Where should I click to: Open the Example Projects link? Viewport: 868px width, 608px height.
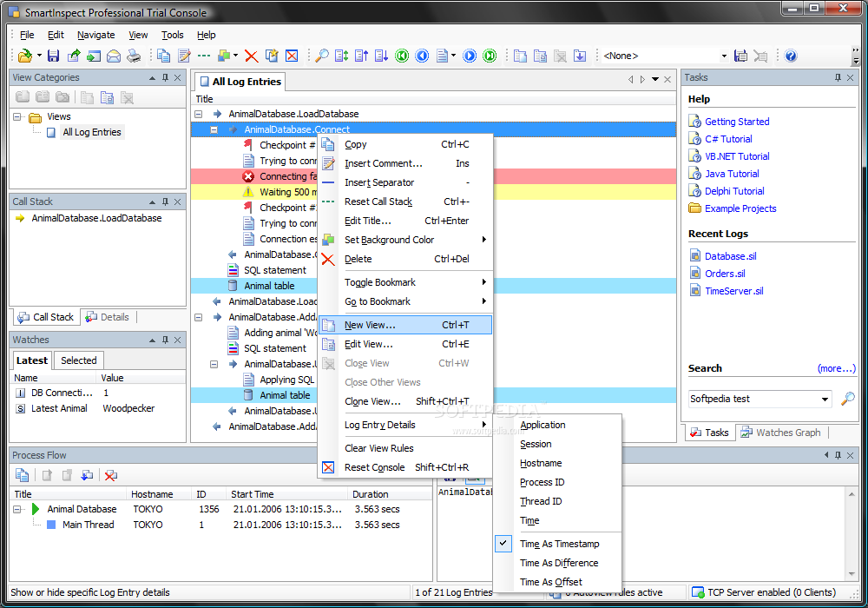tap(740, 208)
